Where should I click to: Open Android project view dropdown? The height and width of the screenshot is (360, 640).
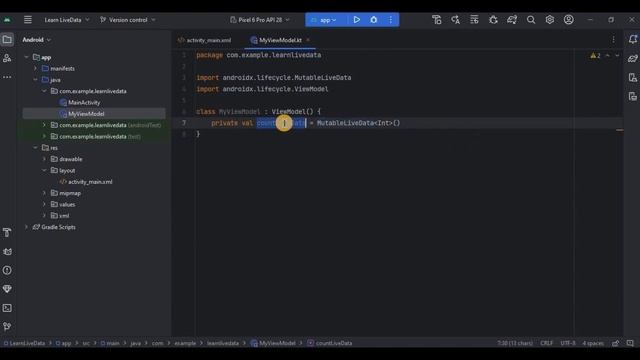37,40
